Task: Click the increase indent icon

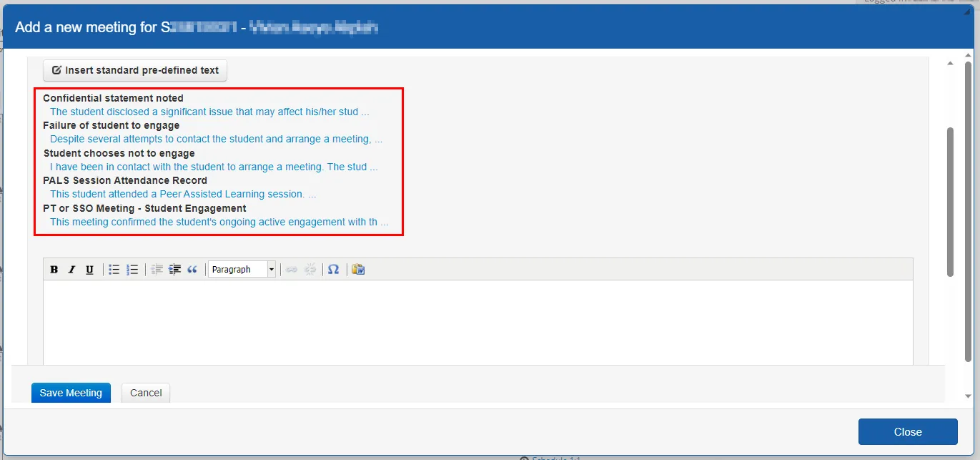Action: (174, 269)
